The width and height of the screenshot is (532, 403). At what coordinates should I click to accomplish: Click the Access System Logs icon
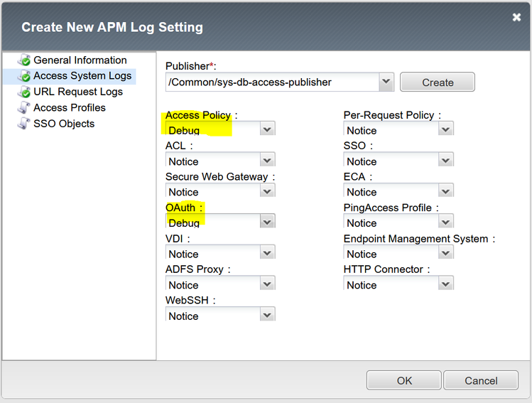24,76
